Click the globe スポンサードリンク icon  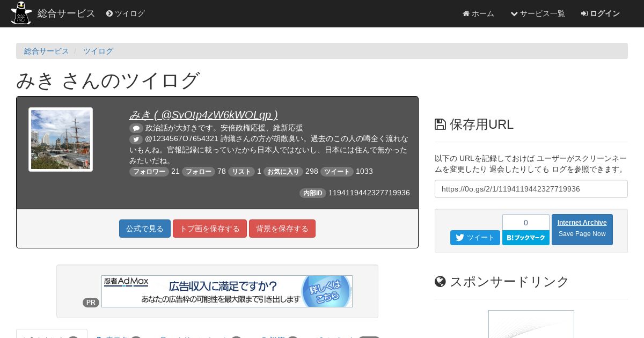pyautogui.click(x=440, y=282)
